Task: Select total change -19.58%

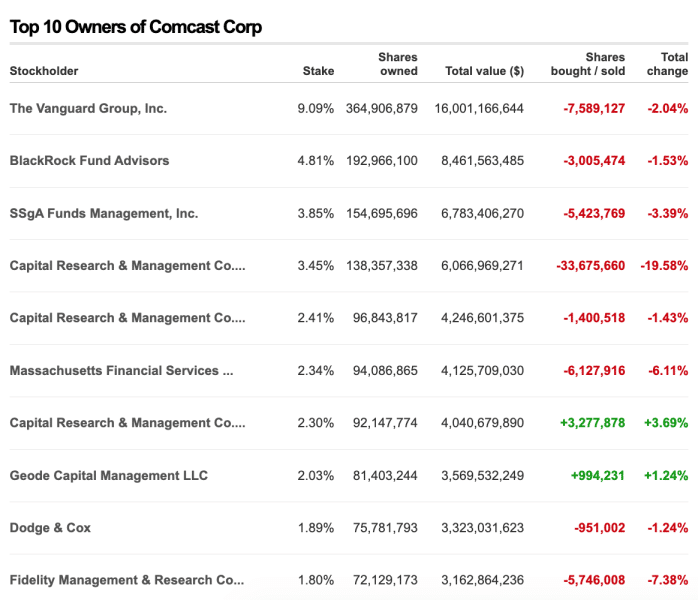Action: pyautogui.click(x=664, y=266)
